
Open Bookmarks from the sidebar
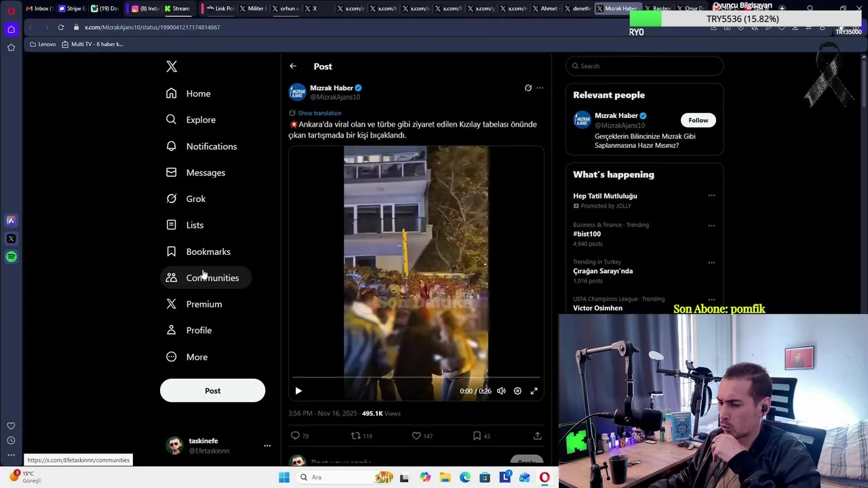click(199, 251)
